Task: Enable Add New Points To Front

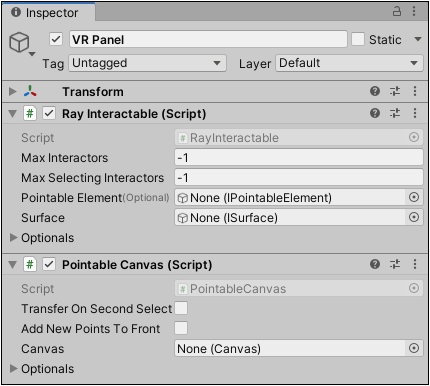Action: (181, 328)
